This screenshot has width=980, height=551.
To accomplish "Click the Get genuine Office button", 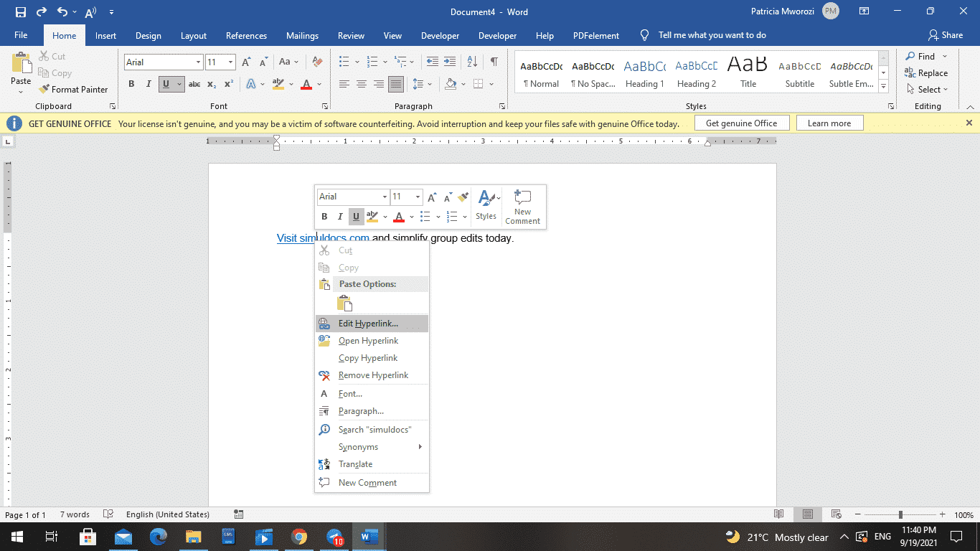I will [x=742, y=123].
